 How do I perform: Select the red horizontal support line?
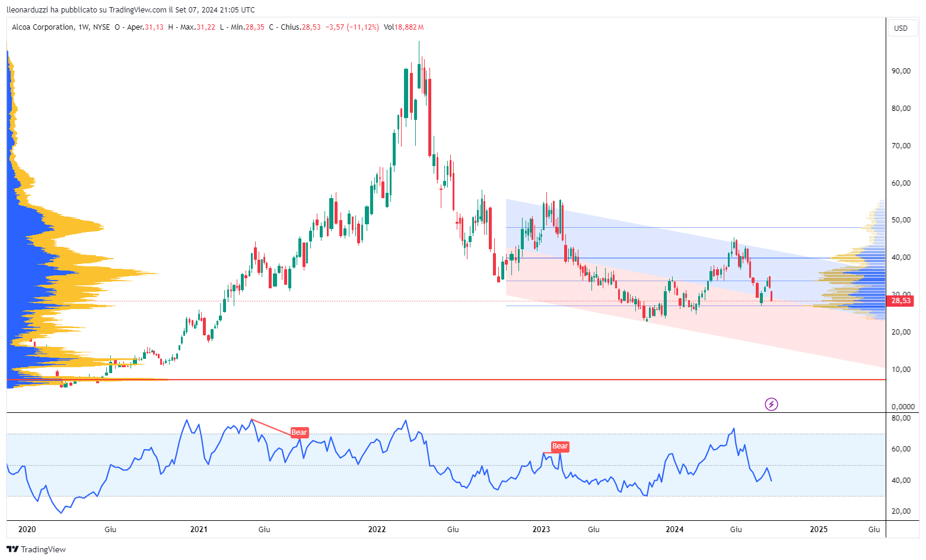pos(446,380)
